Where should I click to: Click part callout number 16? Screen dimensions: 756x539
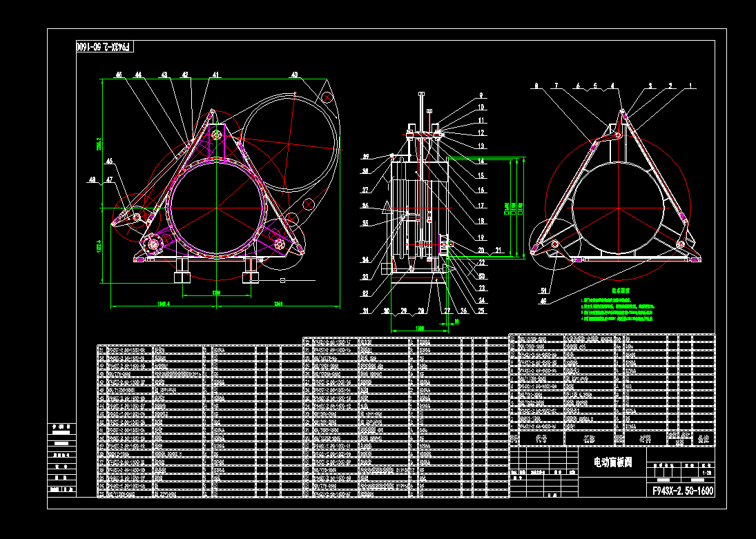[481, 190]
